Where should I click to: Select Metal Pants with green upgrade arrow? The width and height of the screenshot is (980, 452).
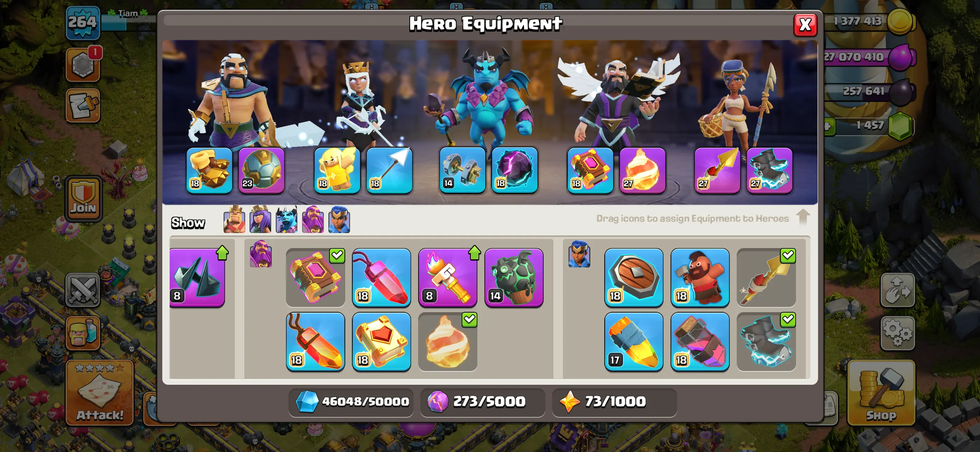point(197,278)
